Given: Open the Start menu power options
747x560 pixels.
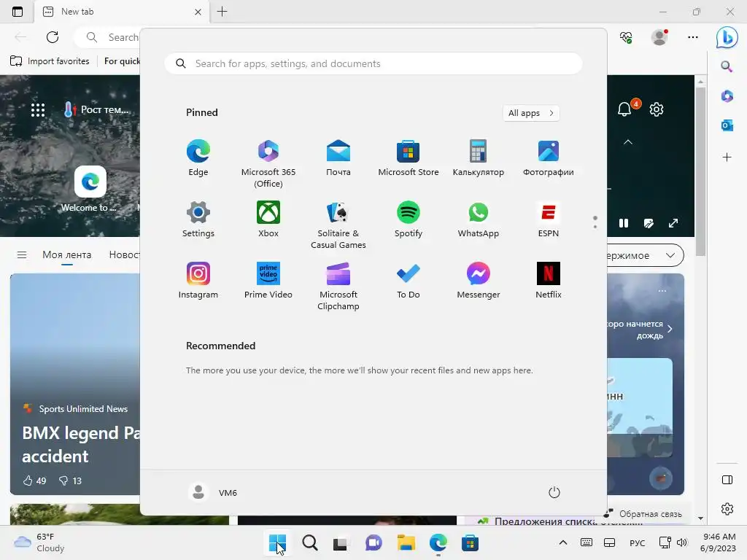Looking at the screenshot, I should pyautogui.click(x=554, y=492).
